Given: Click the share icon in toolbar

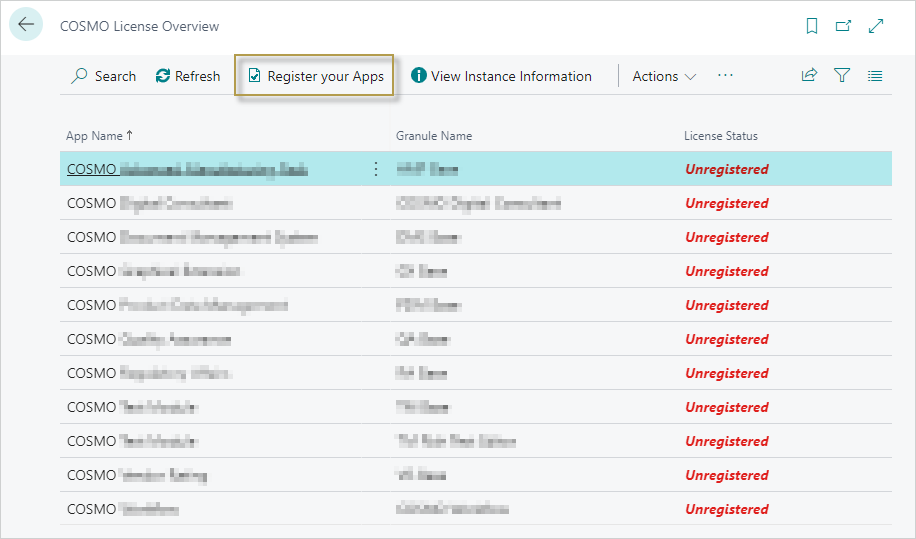Looking at the screenshot, I should coord(809,76).
